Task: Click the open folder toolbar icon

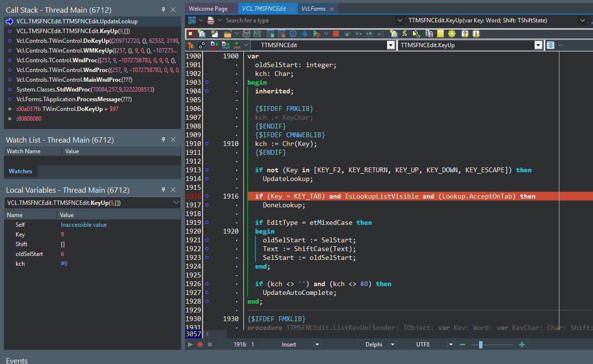Action: click(x=227, y=34)
